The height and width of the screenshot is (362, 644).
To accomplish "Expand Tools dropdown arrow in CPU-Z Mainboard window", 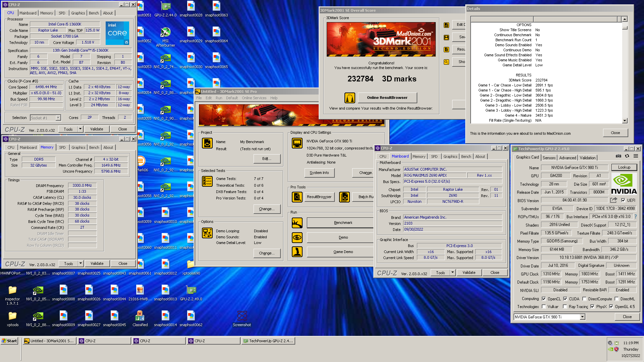I will [452, 273].
